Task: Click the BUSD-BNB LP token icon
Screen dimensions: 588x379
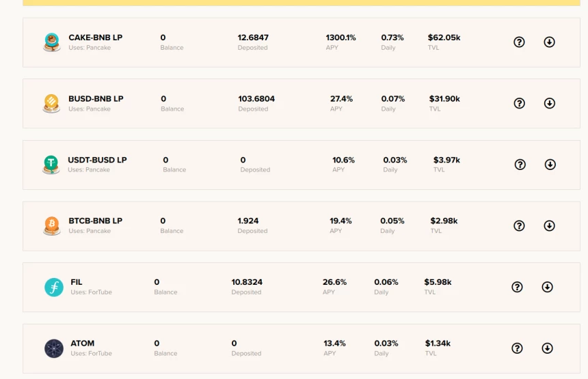Action: tap(51, 103)
